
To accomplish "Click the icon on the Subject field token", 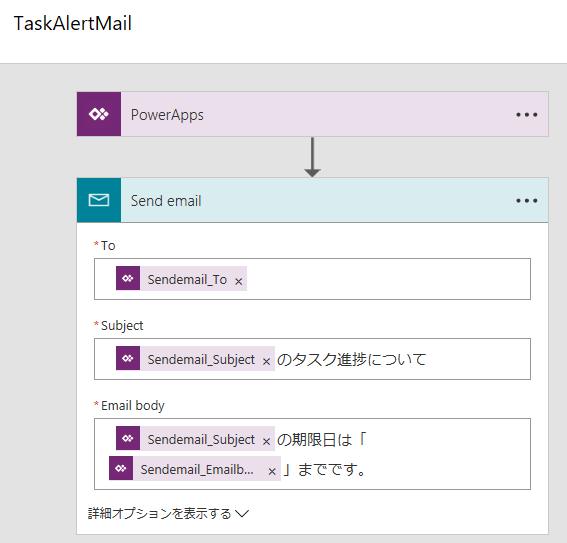I will pyautogui.click(x=128, y=358).
